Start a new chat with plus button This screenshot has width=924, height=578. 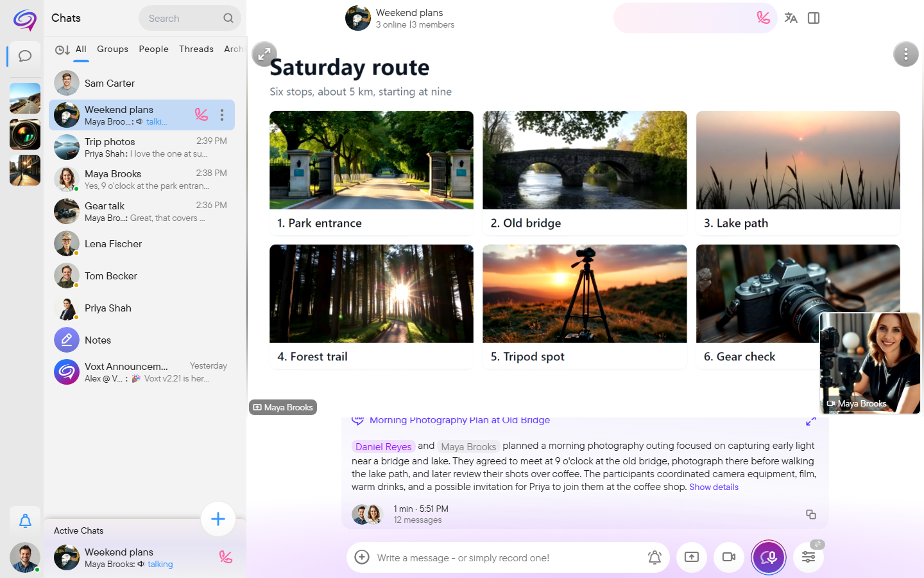tap(218, 519)
